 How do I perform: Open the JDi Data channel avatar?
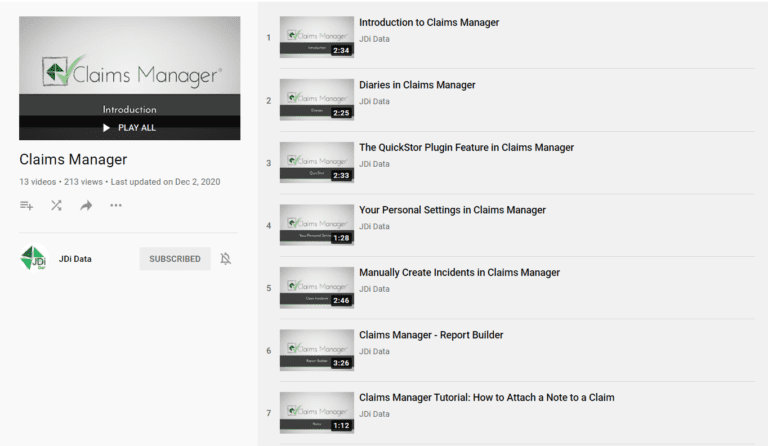pyautogui.click(x=34, y=258)
